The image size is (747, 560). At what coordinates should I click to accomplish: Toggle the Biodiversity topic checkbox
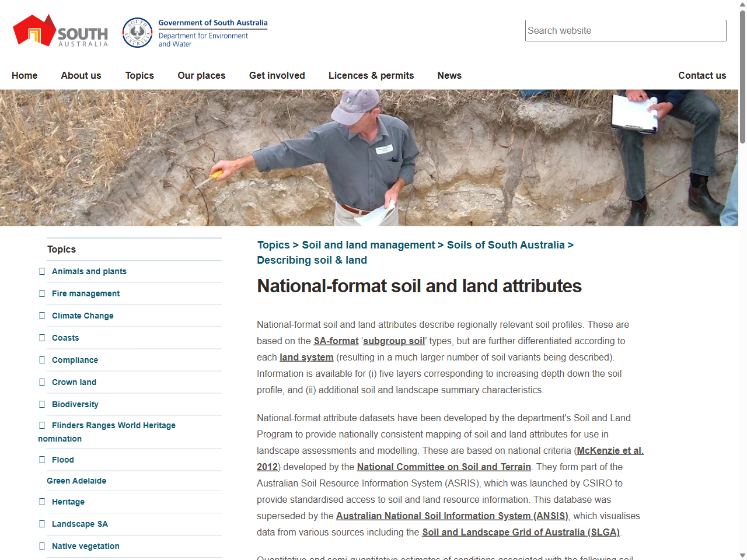click(x=41, y=404)
